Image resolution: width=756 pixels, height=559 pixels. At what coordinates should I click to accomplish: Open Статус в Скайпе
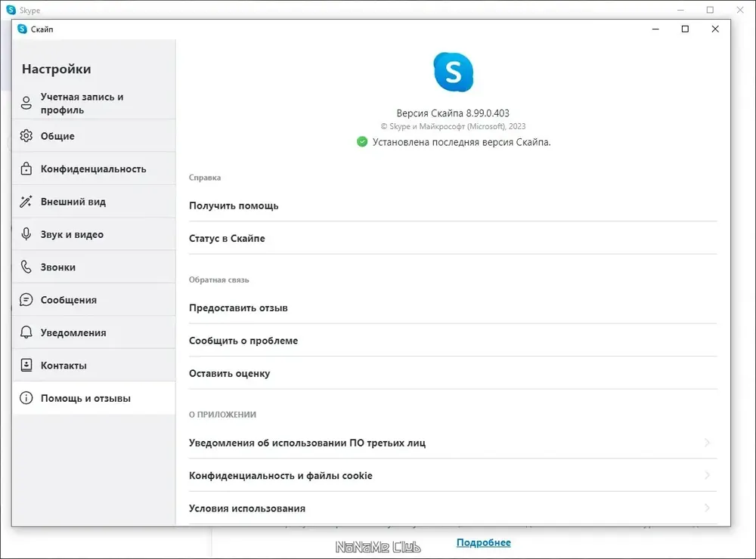[453, 239]
